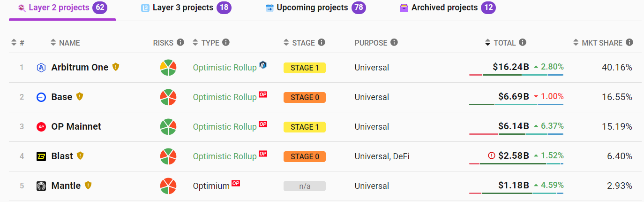Image resolution: width=644 pixels, height=202 pixels.
Task: Click the Blast risk pie chart
Action: [x=168, y=156]
